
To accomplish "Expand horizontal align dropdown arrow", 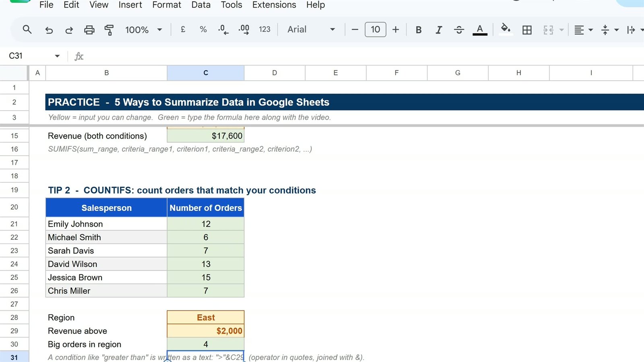I will pyautogui.click(x=590, y=30).
